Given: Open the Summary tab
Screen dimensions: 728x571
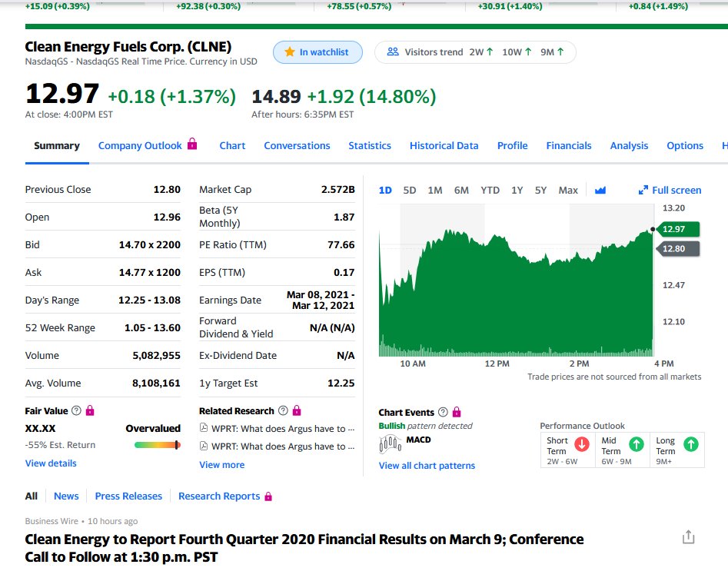Looking at the screenshot, I should point(57,146).
